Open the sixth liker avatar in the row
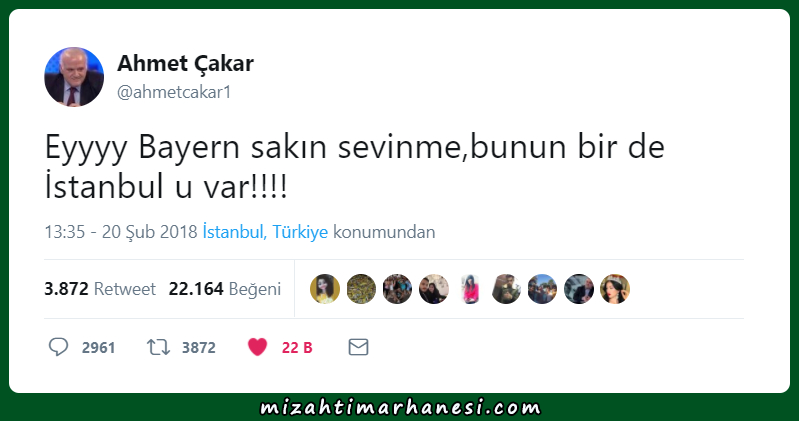The height and width of the screenshot is (421, 799). pos(506,289)
